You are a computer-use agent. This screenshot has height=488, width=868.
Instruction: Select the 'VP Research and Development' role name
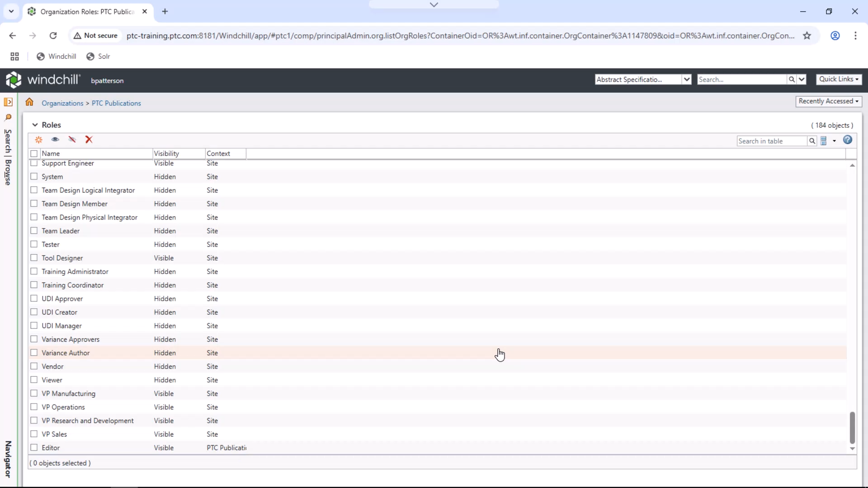pyautogui.click(x=88, y=421)
